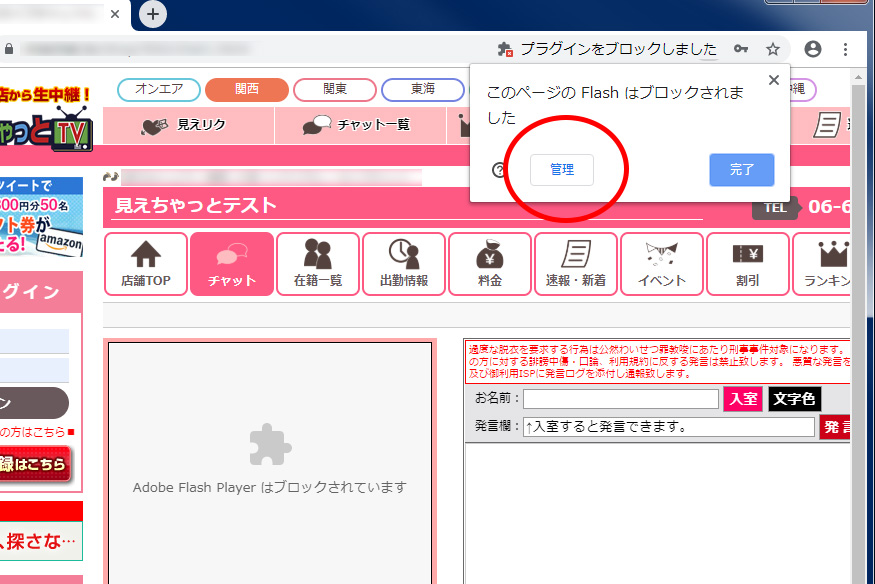875x584 pixels.
Task: Click the 入室 button
Action: point(743,399)
